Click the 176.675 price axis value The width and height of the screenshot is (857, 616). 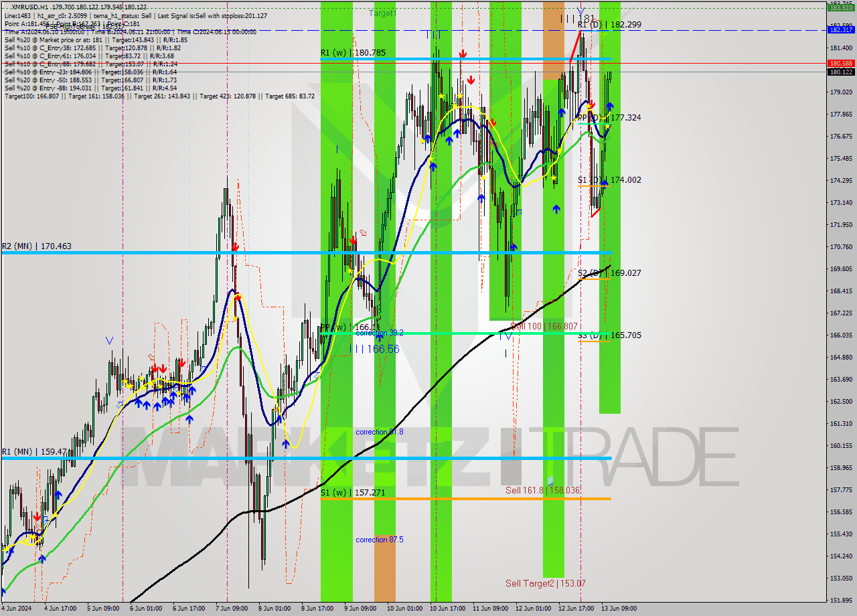point(840,136)
